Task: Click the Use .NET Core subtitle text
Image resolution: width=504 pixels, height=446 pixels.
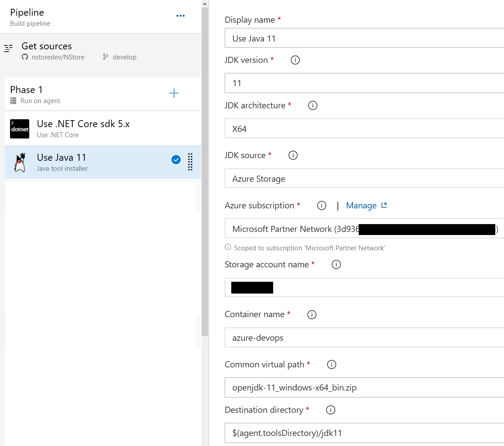Action: tap(58, 135)
